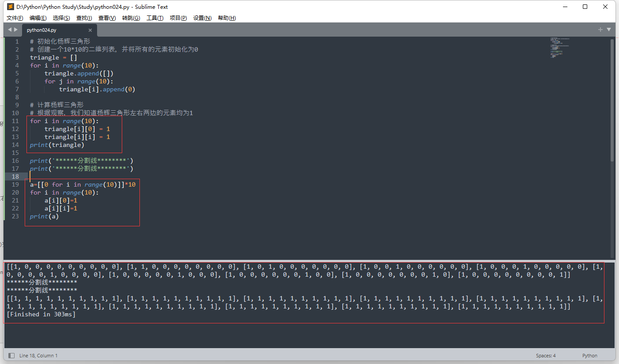Image resolution: width=619 pixels, height=364 pixels.
Task: Maximize the Sublime Text window
Action: pyautogui.click(x=585, y=7)
